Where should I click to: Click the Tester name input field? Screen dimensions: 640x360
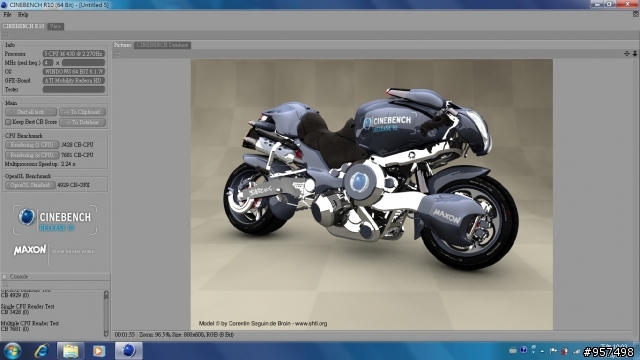(74, 89)
